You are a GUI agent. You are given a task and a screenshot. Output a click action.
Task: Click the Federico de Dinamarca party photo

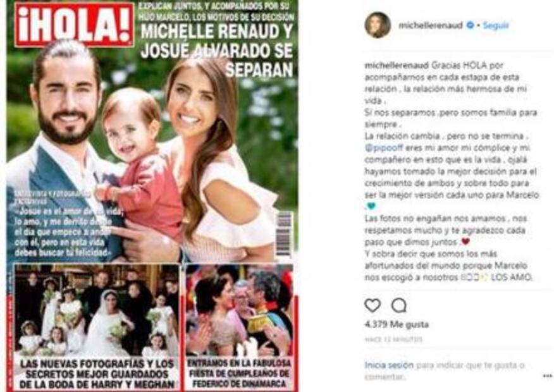tap(239, 311)
